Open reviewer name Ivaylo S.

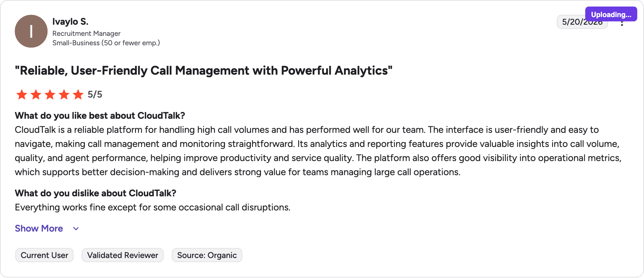tap(70, 21)
